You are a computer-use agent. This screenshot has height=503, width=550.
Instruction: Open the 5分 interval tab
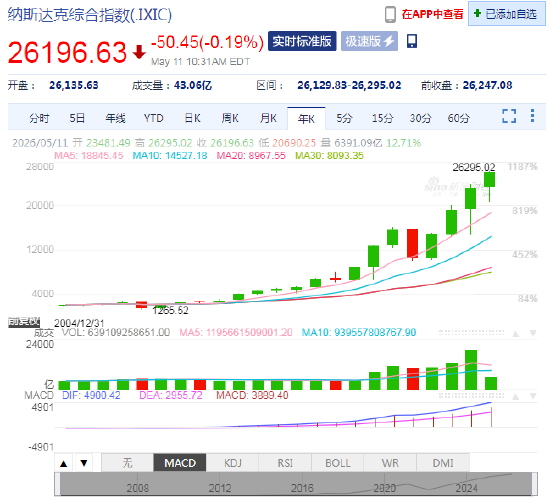(344, 118)
